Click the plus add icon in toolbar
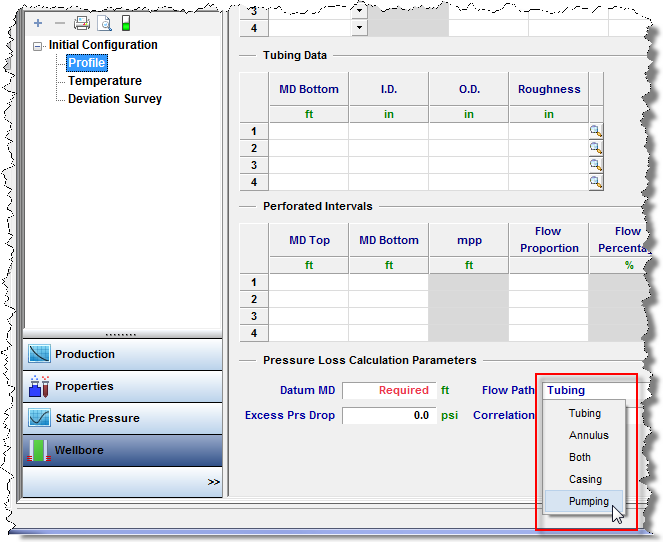The image size is (663, 542). [38, 22]
